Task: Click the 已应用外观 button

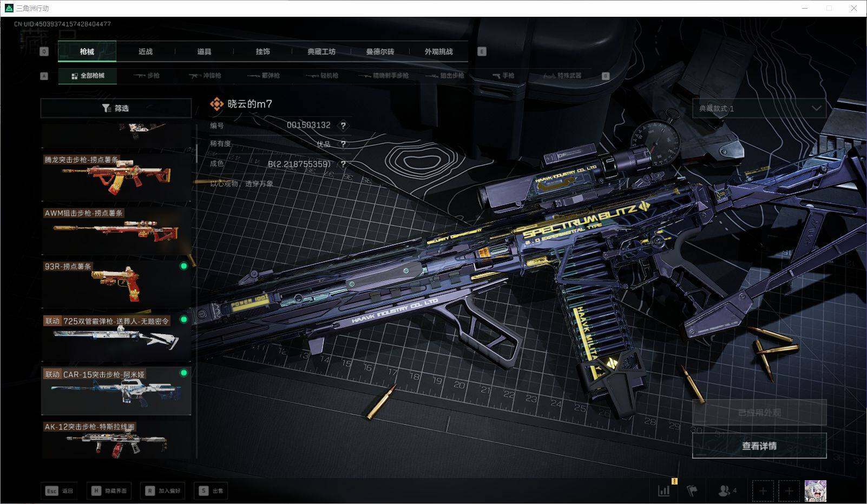Action: (759, 413)
